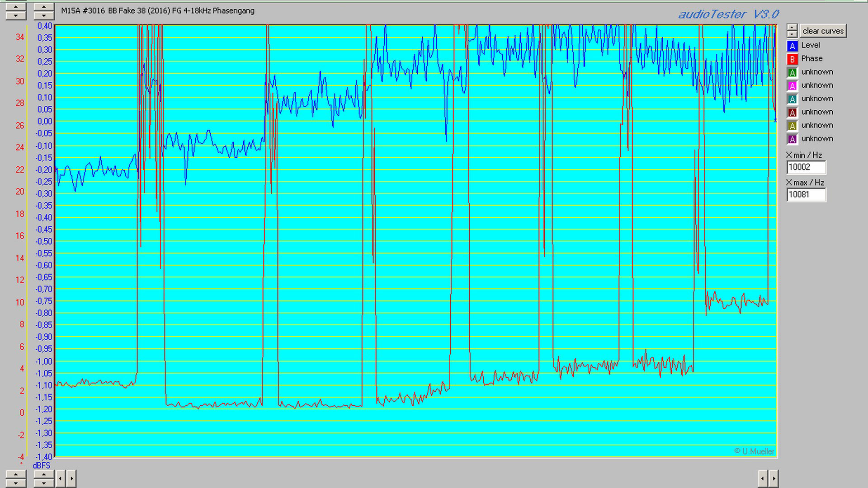Screen dimensions: 868x488
Task: Click the audioTester V3.0 logo text
Action: (x=728, y=14)
